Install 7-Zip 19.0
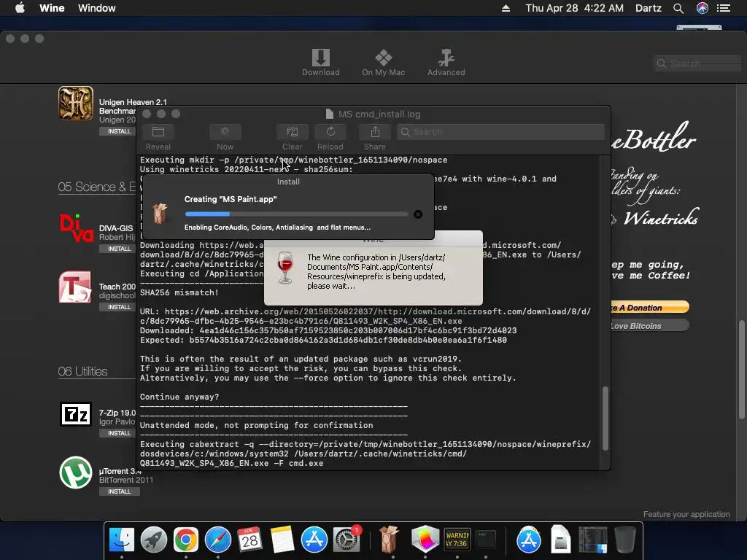 click(119, 433)
